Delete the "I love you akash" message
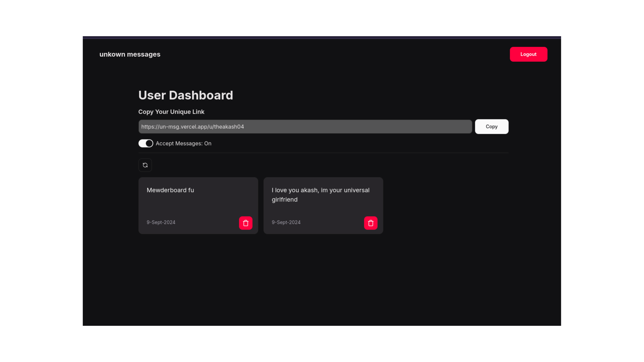 click(371, 223)
